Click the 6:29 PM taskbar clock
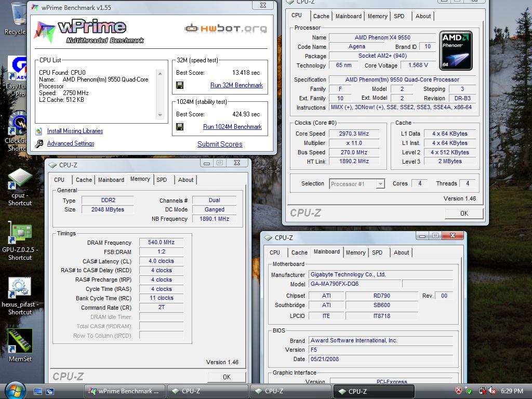The image size is (532, 399). coord(512,391)
